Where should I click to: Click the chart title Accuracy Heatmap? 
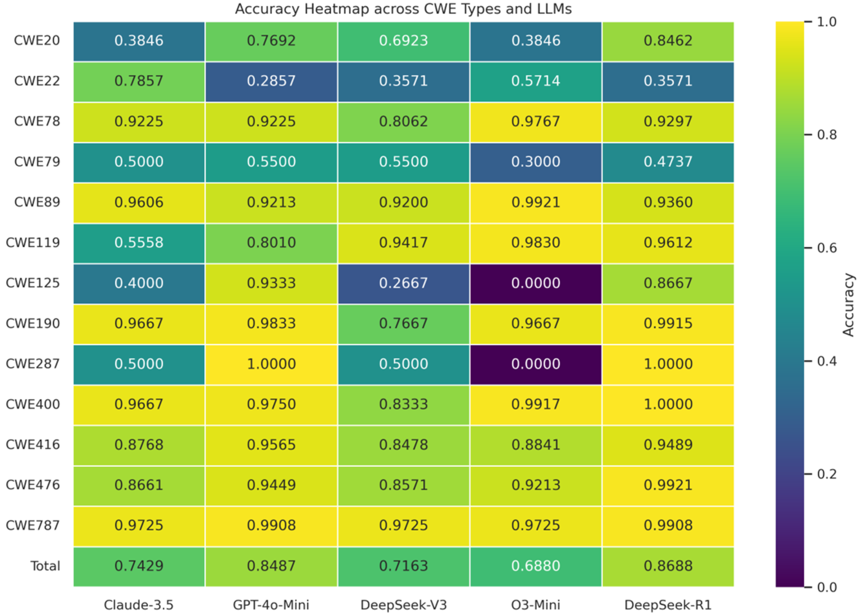point(404,9)
